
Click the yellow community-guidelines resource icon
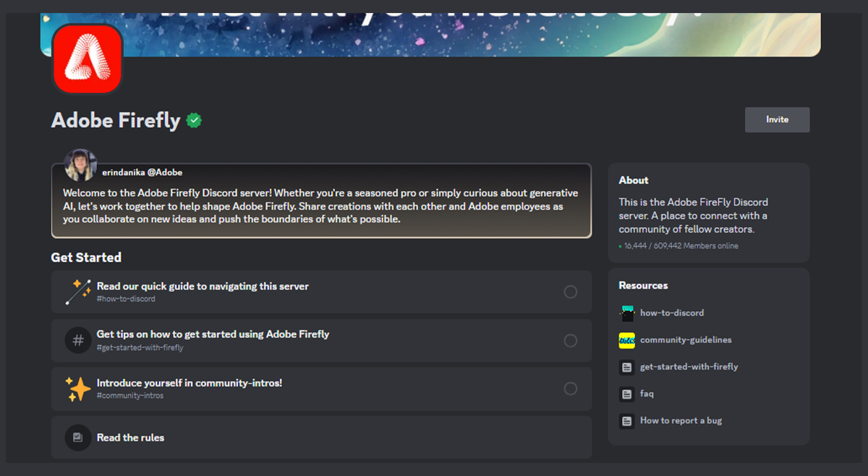(627, 340)
